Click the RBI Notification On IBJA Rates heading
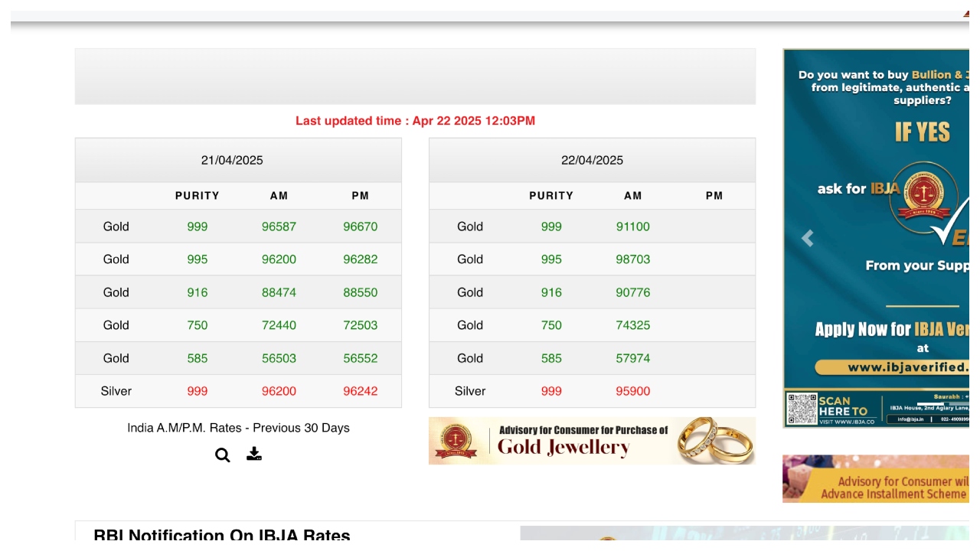The height and width of the screenshot is (551, 980). (x=221, y=534)
